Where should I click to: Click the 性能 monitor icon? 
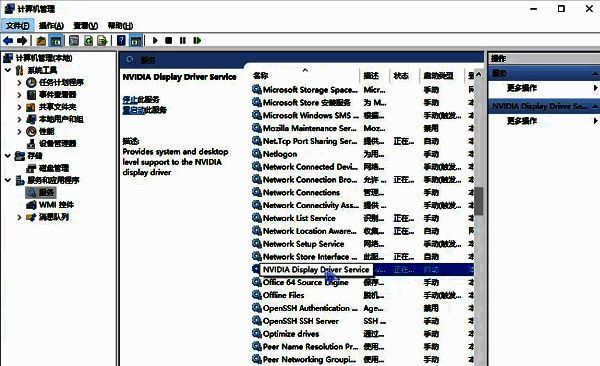[x=31, y=131]
